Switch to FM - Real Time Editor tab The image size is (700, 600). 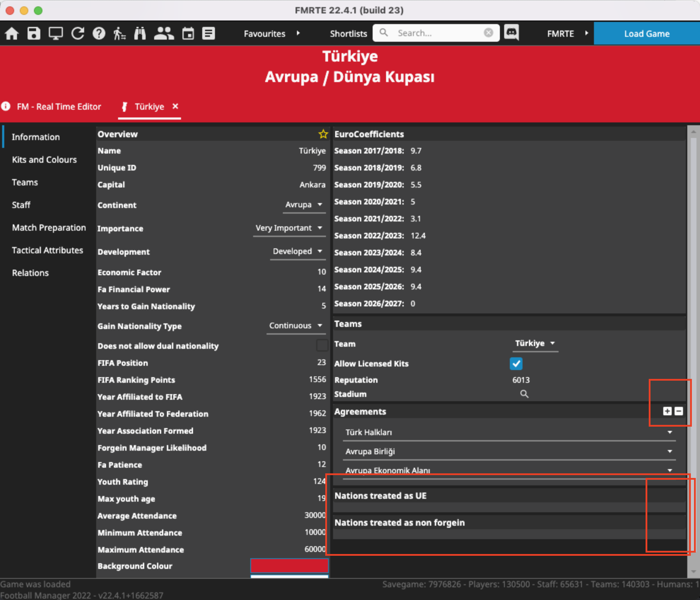click(x=59, y=106)
